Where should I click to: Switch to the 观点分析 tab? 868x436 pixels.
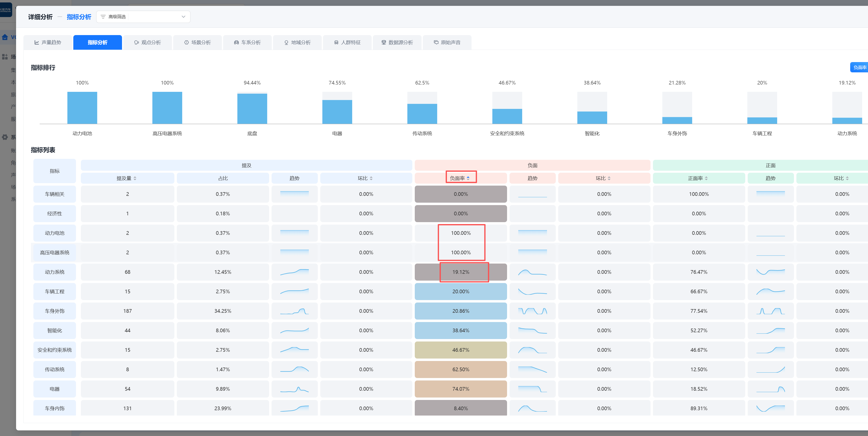148,42
